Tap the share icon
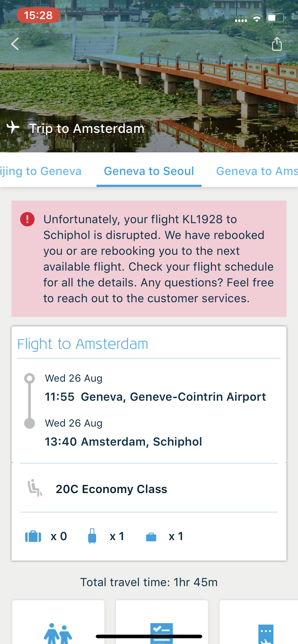Screen dimensions: 298x644 pos(277,44)
